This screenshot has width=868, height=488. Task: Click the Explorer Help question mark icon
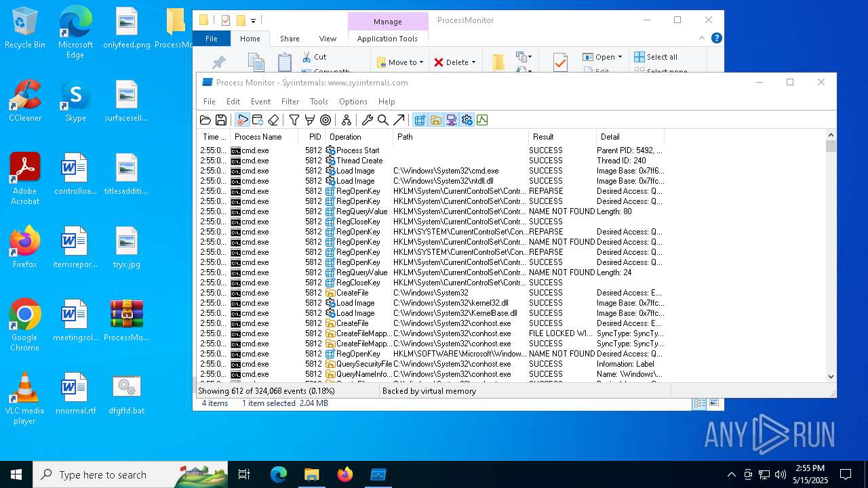(x=716, y=38)
